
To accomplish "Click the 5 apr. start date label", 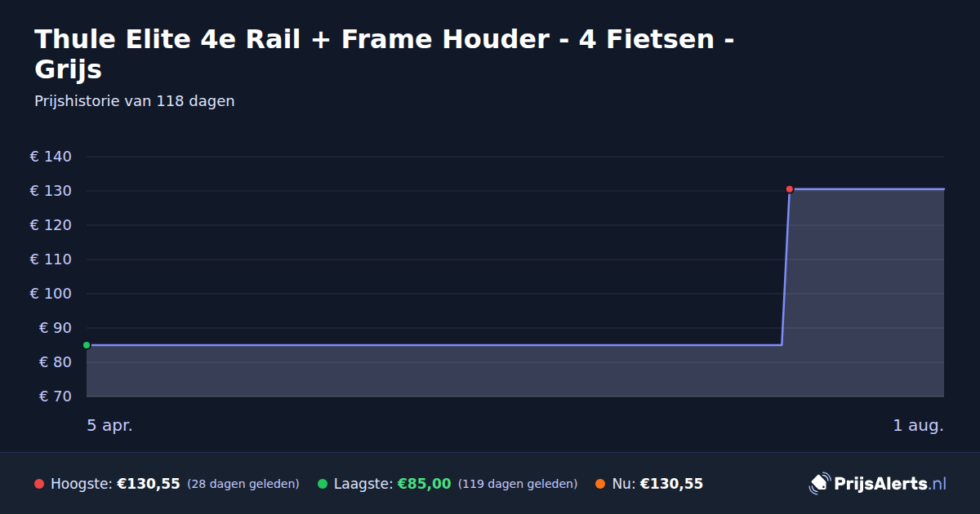I will pyautogui.click(x=109, y=425).
